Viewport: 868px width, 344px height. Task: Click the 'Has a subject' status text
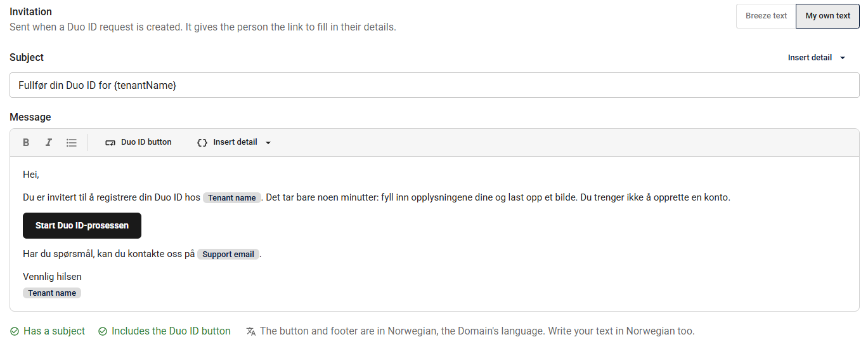click(54, 331)
